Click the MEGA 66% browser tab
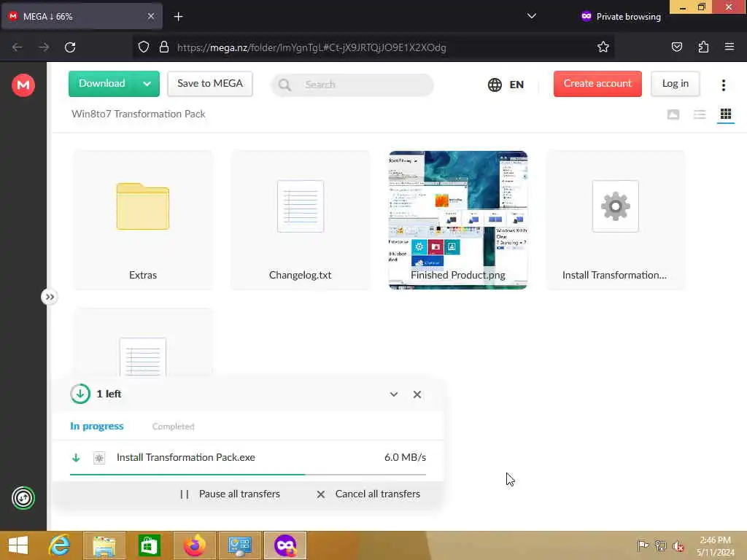747x560 pixels. pyautogui.click(x=82, y=16)
